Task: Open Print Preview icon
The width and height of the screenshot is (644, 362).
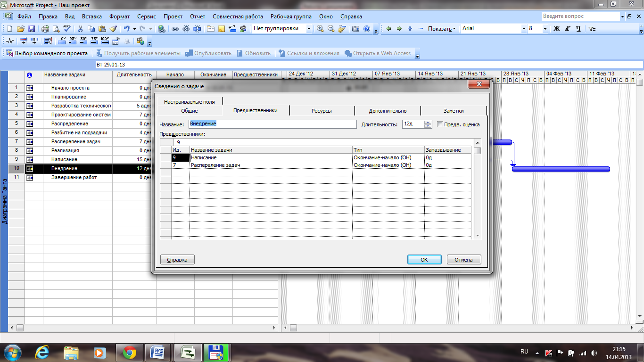Action: [56, 29]
